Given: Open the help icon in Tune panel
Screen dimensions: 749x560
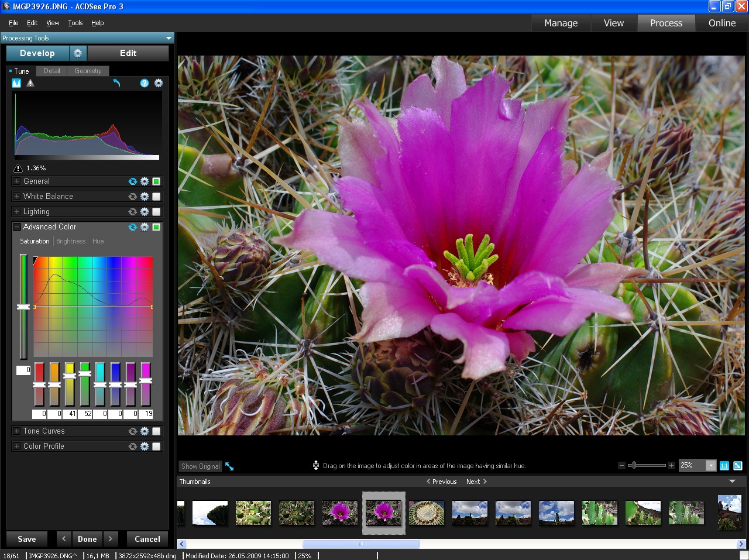Looking at the screenshot, I should tap(143, 83).
